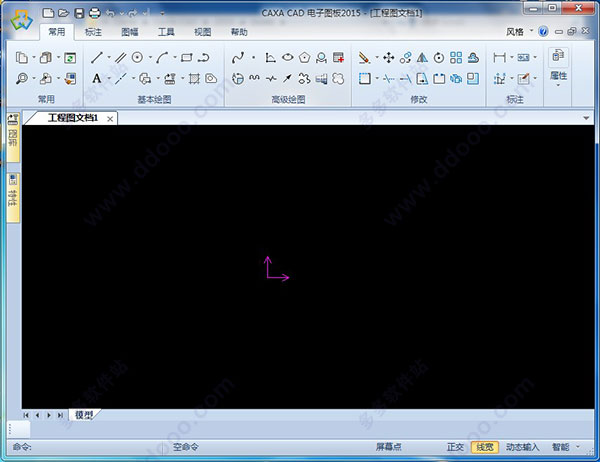600x462 pixels.
Task: Open the Zoom window tool
Action: [22, 79]
